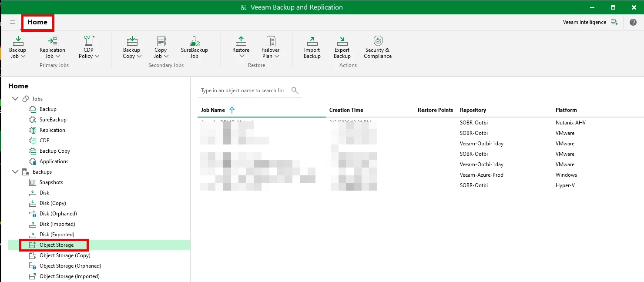Open the help question mark icon
The image size is (644, 282).
[x=633, y=22]
